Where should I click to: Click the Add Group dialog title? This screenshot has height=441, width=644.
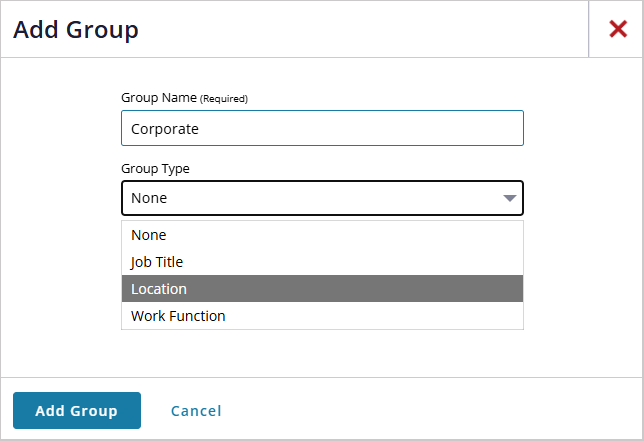coord(76,29)
